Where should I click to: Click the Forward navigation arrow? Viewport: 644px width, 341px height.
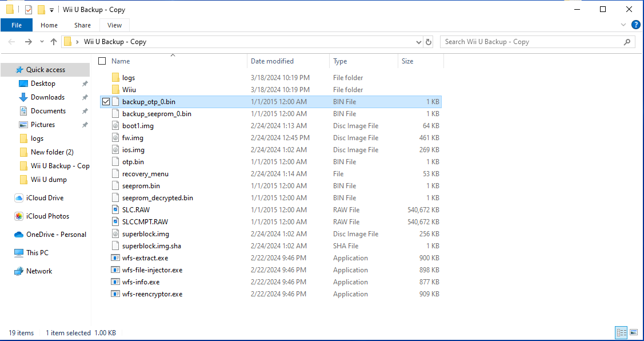pos(29,42)
